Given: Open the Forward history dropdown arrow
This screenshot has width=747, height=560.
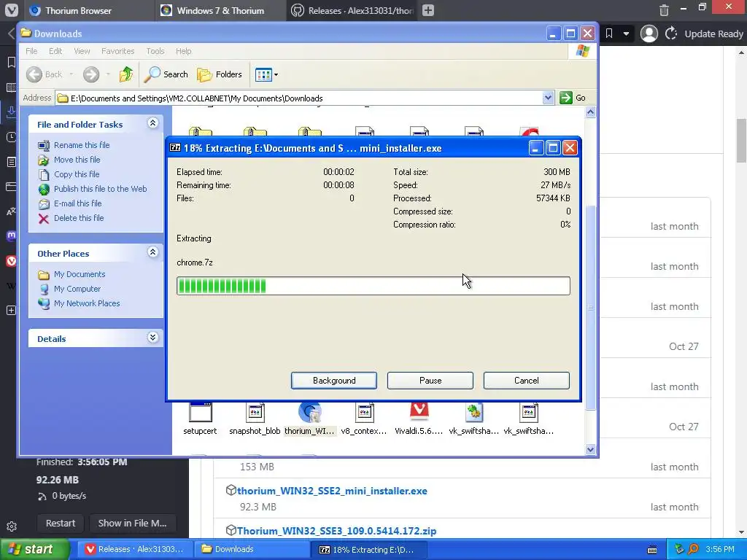Looking at the screenshot, I should pos(108,74).
